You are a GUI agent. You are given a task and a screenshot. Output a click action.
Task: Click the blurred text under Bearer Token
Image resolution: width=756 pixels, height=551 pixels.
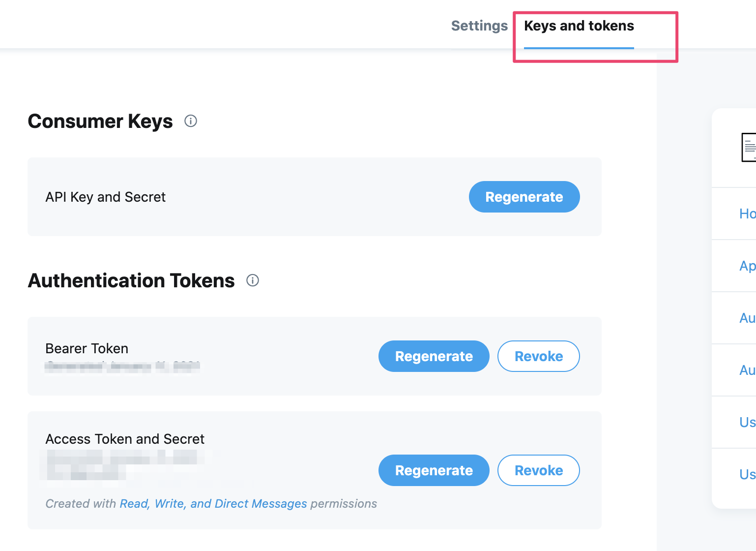[122, 367]
